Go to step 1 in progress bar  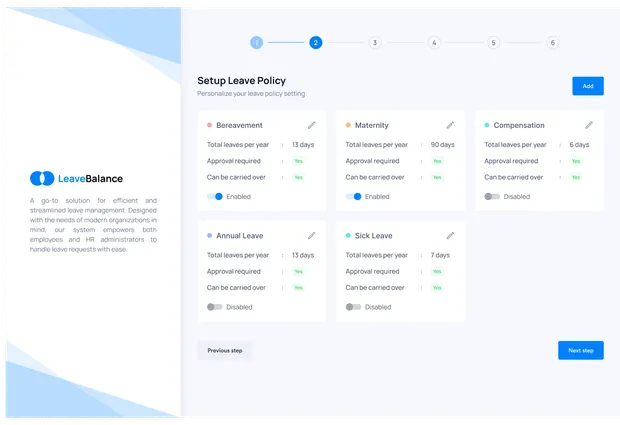257,43
